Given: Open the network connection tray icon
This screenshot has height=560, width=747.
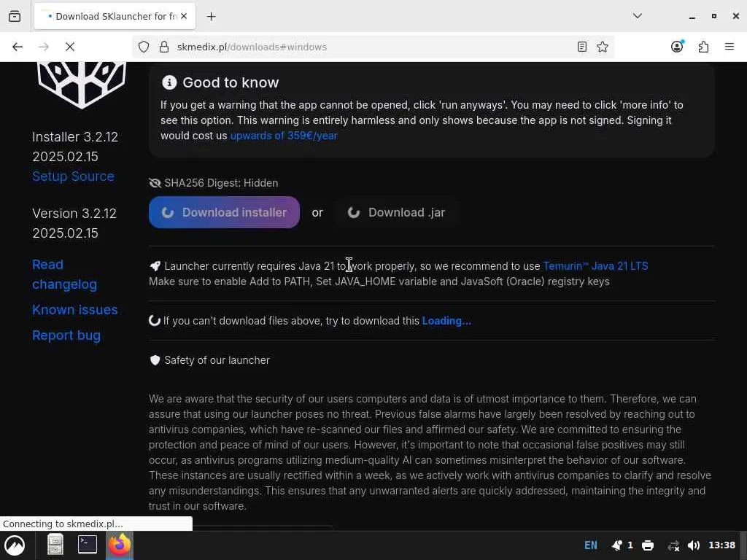Looking at the screenshot, I should pyautogui.click(x=673, y=545).
